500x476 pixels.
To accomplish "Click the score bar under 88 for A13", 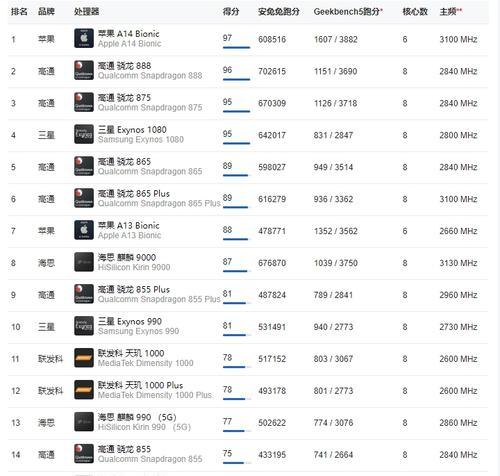I will point(236,239).
